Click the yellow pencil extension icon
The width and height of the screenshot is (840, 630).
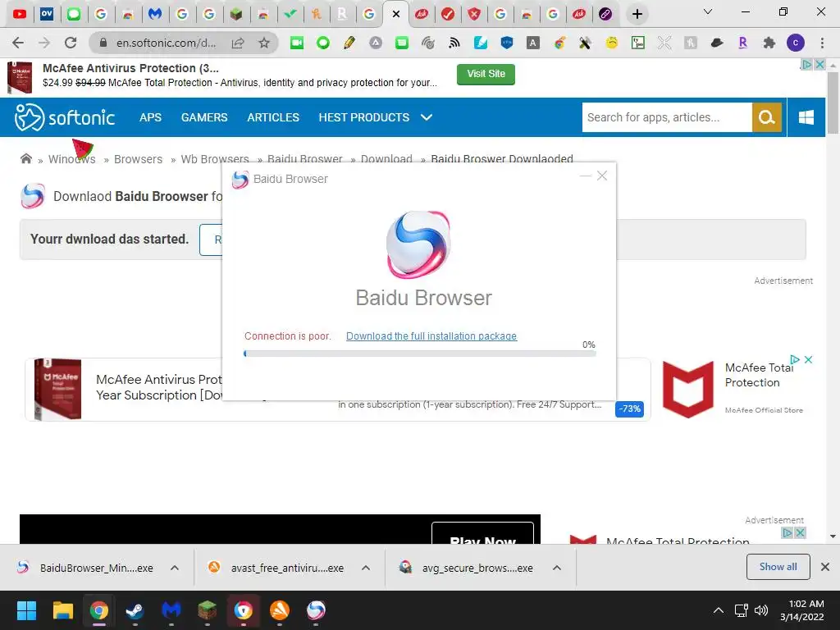(349, 43)
